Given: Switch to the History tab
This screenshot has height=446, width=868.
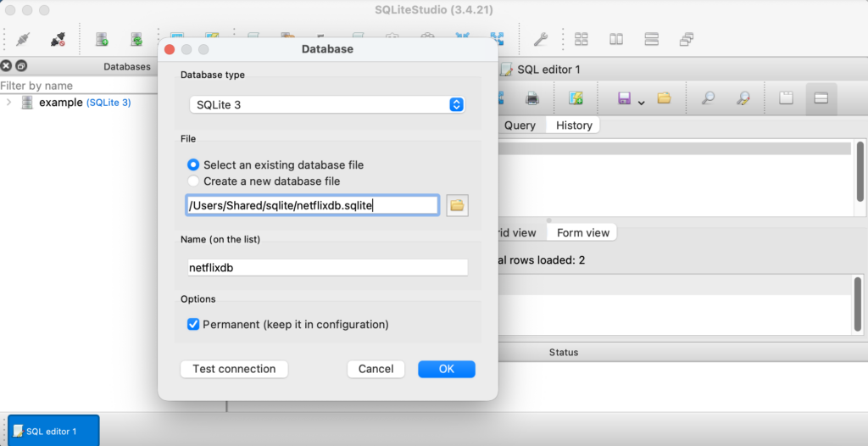Looking at the screenshot, I should (574, 125).
